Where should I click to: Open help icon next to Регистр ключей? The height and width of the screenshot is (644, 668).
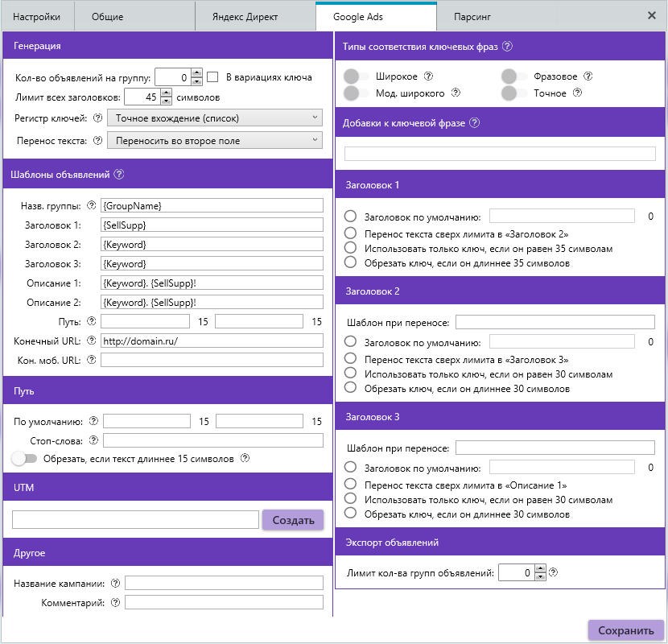point(98,118)
